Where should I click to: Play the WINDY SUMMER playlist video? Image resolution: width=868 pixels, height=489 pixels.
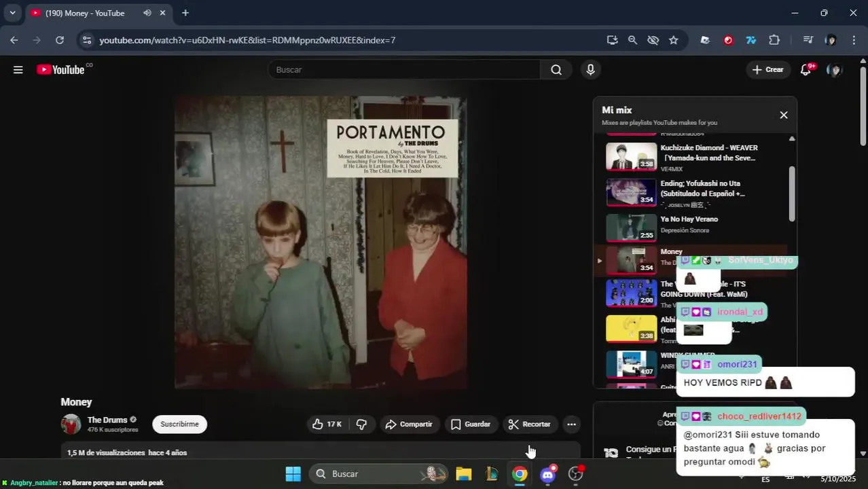(x=632, y=364)
